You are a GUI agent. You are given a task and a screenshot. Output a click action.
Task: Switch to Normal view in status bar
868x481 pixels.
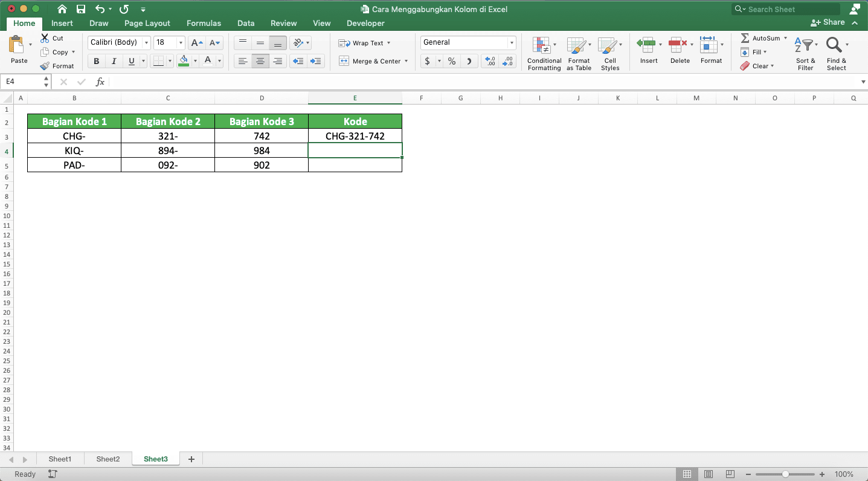(687, 474)
